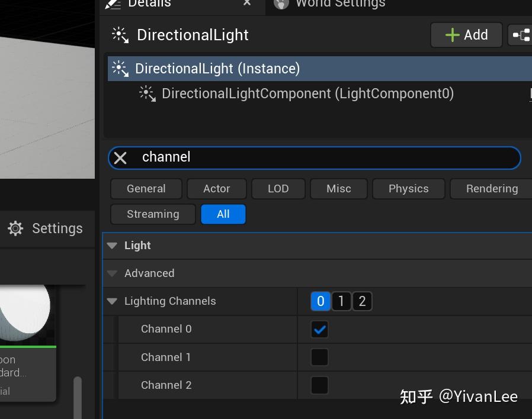The width and height of the screenshot is (532, 419).
Task: Click the Settings gear icon
Action: point(15,228)
